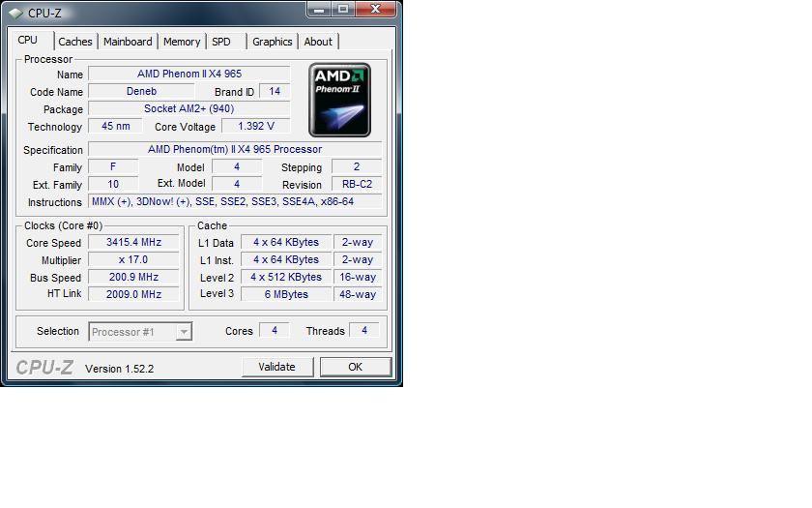This screenshot has width=812, height=508.
Task: Click the Package value Socket AM2+ (940)
Action: pyautogui.click(x=189, y=108)
